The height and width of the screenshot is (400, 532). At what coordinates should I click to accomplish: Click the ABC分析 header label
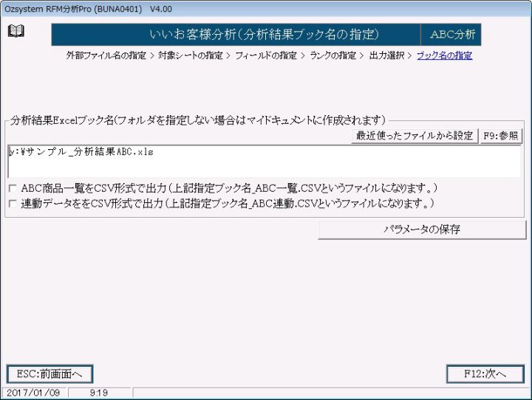(x=451, y=35)
